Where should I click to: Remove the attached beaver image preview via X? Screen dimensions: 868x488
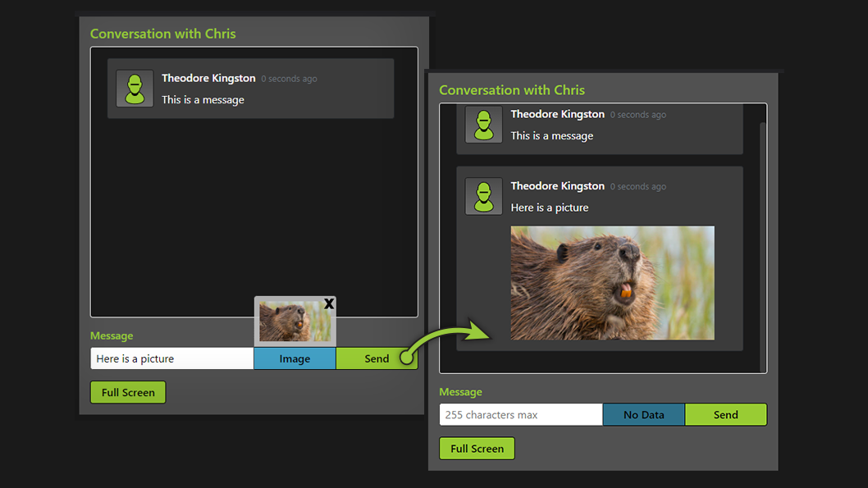pyautogui.click(x=329, y=304)
